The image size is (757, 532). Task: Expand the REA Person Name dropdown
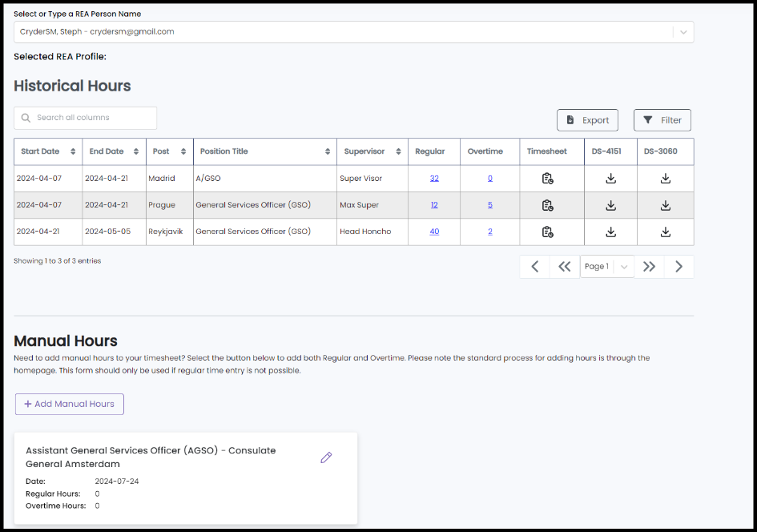[683, 32]
